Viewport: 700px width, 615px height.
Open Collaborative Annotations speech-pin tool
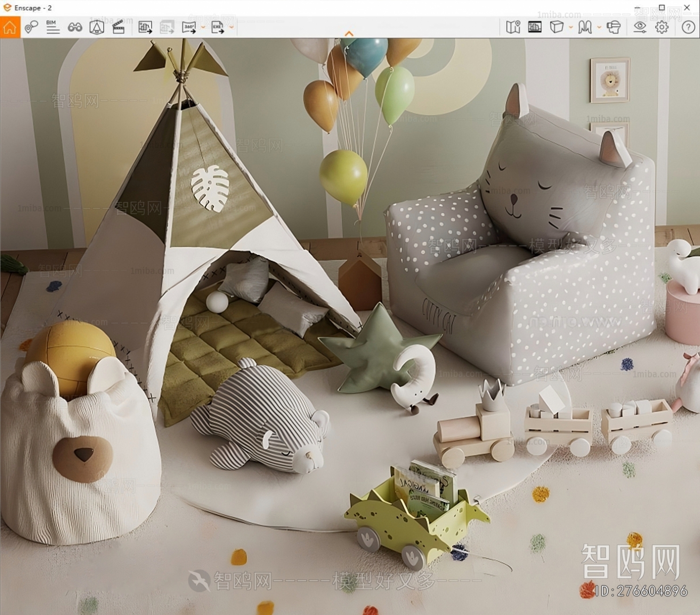(31, 27)
